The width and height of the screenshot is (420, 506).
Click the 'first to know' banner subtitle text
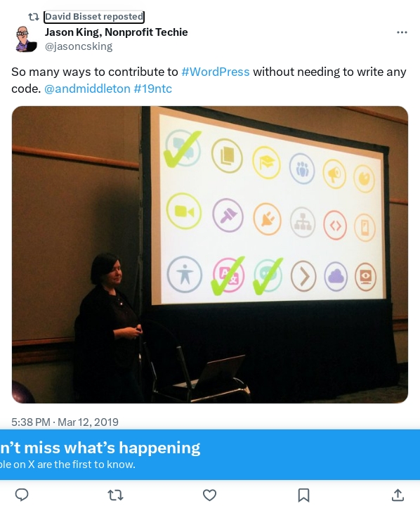tap(67, 465)
